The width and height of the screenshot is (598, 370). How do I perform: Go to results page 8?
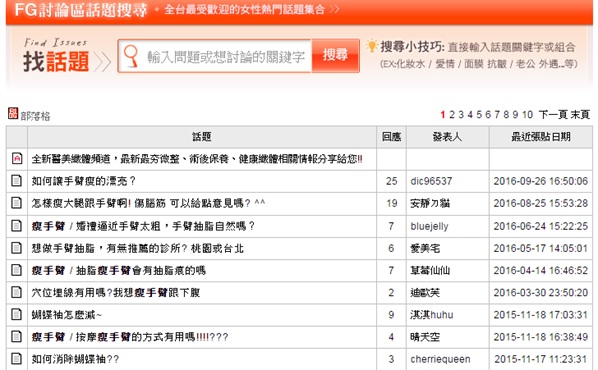506,114
